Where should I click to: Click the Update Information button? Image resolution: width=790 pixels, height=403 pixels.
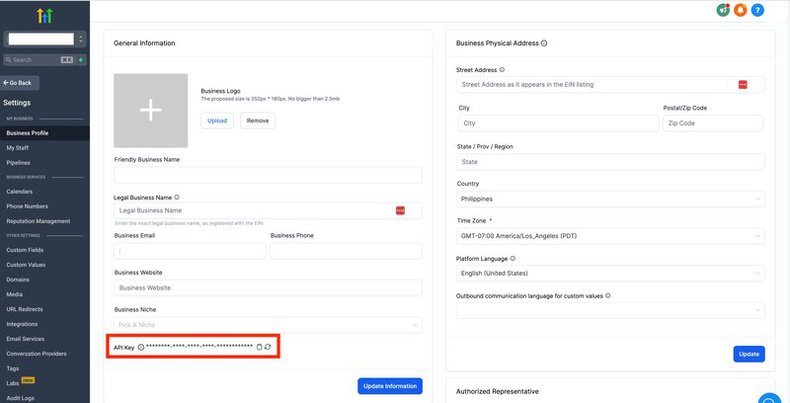[390, 386]
